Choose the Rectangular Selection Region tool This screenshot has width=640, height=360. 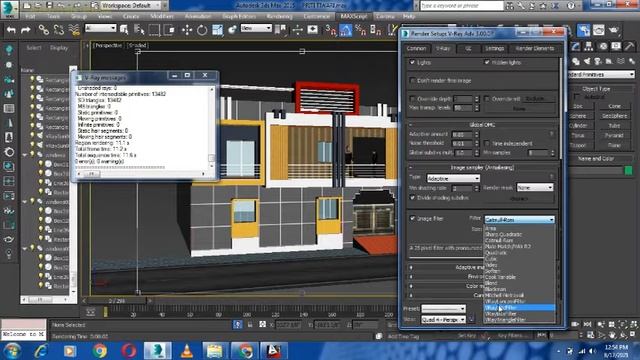click(x=154, y=29)
